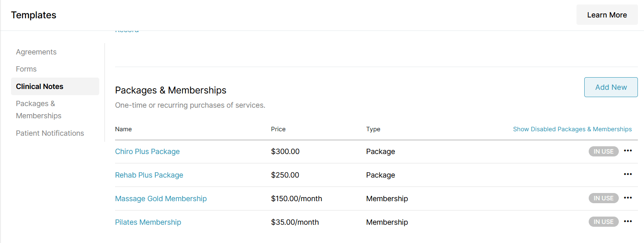The height and width of the screenshot is (243, 644).
Task: Show Disabled Packages & Memberships
Action: (572, 129)
